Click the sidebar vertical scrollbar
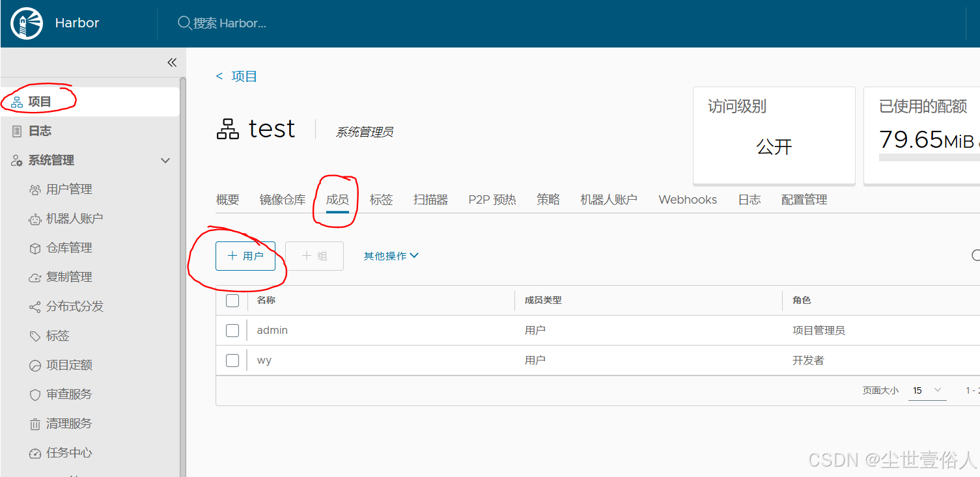980x477 pixels. point(183,277)
